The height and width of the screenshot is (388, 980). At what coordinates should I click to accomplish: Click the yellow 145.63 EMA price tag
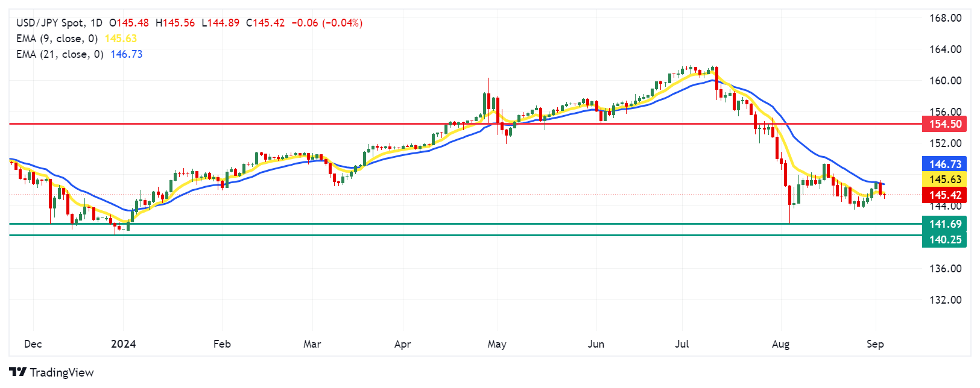pyautogui.click(x=944, y=180)
